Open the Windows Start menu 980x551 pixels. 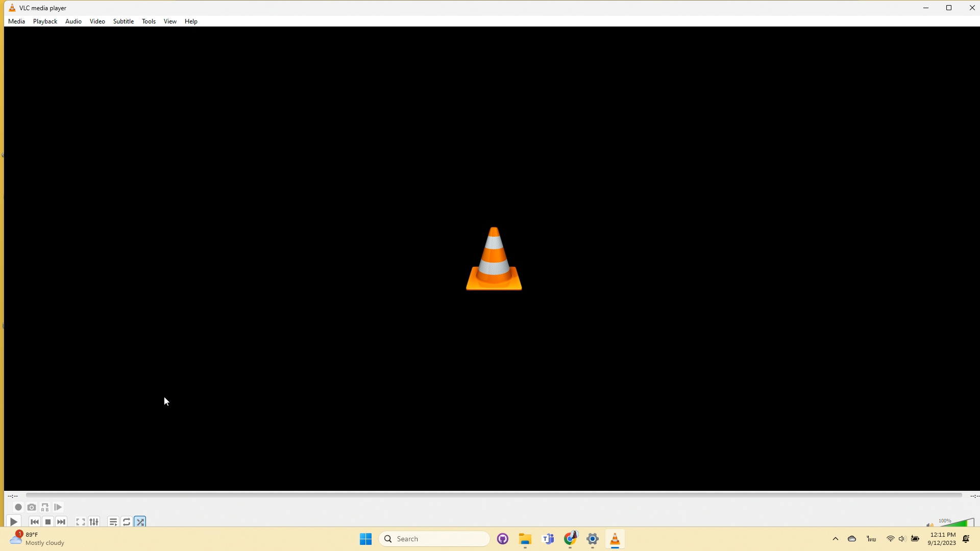click(x=365, y=539)
